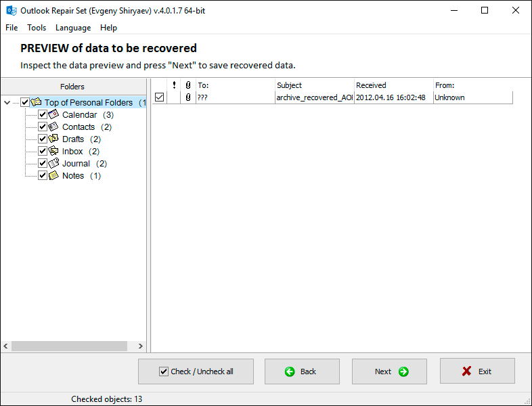This screenshot has width=532, height=406.
Task: Select the Contacts (2) folder
Action: click(x=87, y=127)
